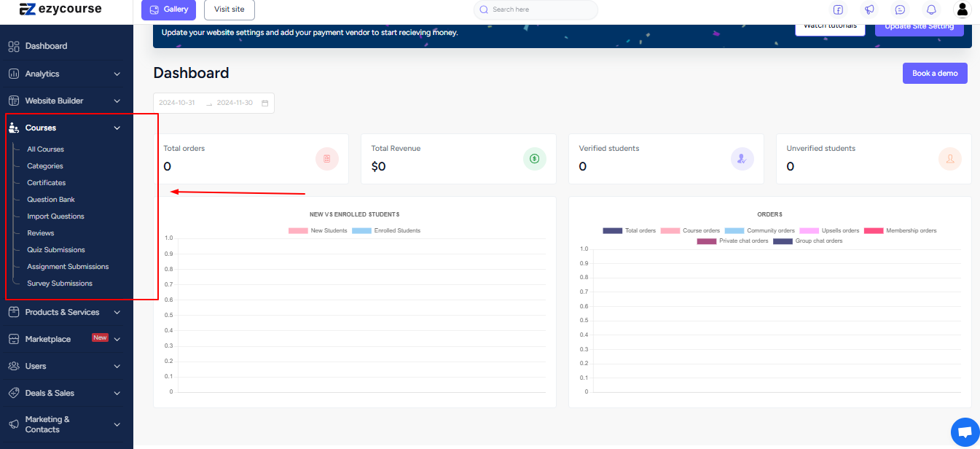Click the Search here field
Screen dimensions: 980x449
536,9
